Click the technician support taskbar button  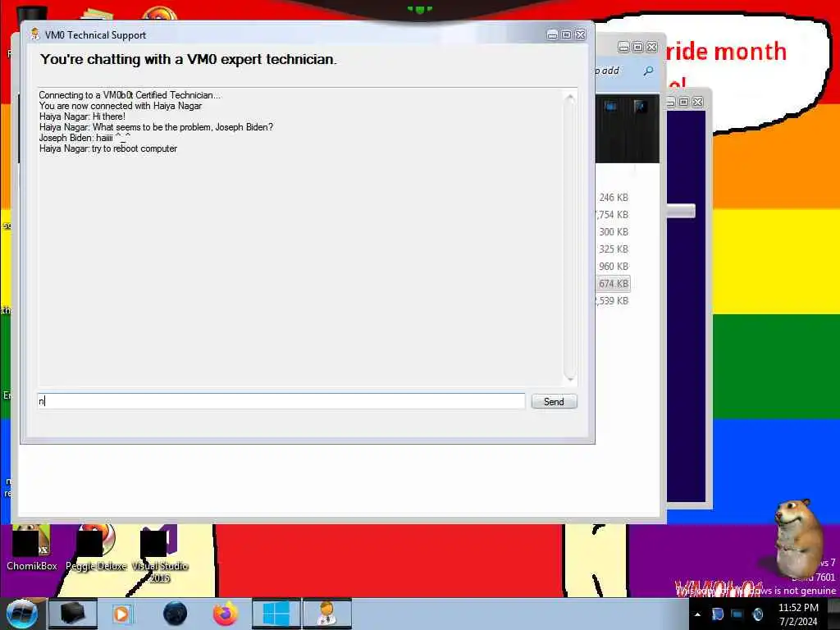327,614
